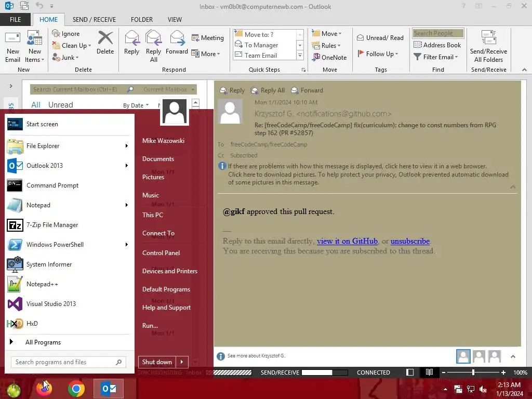The image size is (532, 399).
Task: Select the Team Email quick step
Action: [x=265, y=55]
